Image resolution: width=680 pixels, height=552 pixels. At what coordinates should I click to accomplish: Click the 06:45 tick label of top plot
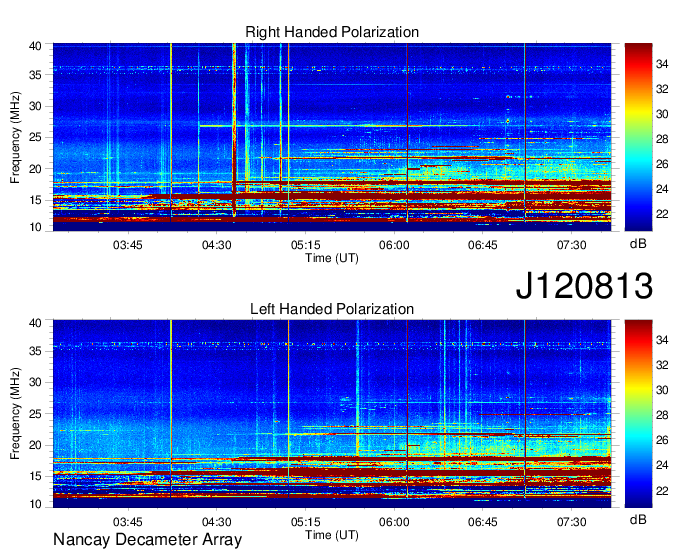point(483,245)
